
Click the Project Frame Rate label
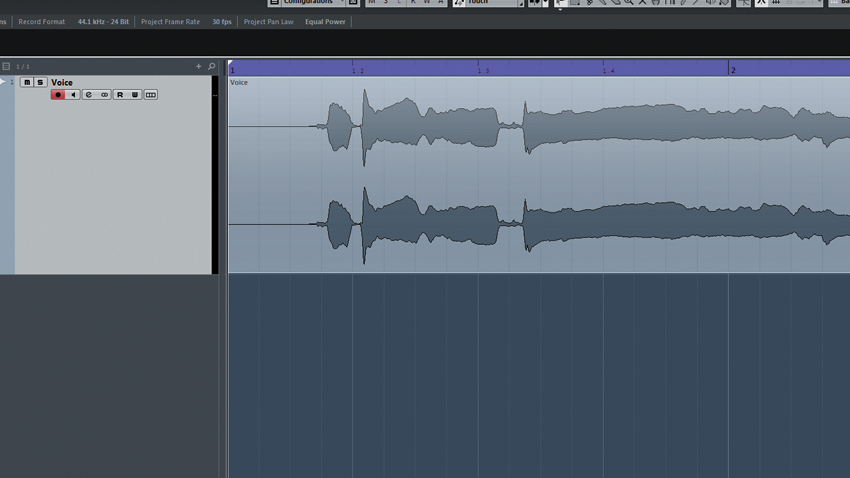pyautogui.click(x=170, y=22)
